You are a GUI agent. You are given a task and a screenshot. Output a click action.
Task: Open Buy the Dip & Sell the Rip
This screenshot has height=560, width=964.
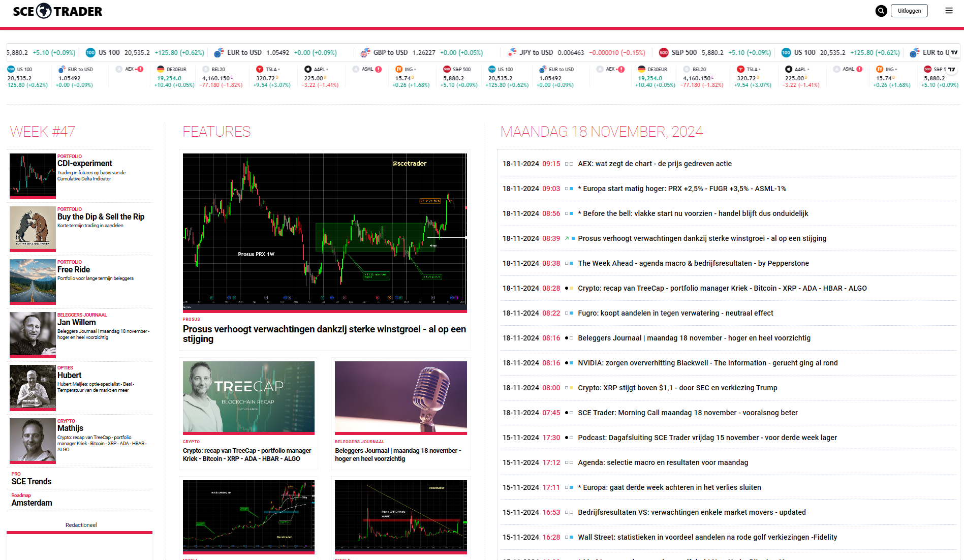(x=101, y=217)
